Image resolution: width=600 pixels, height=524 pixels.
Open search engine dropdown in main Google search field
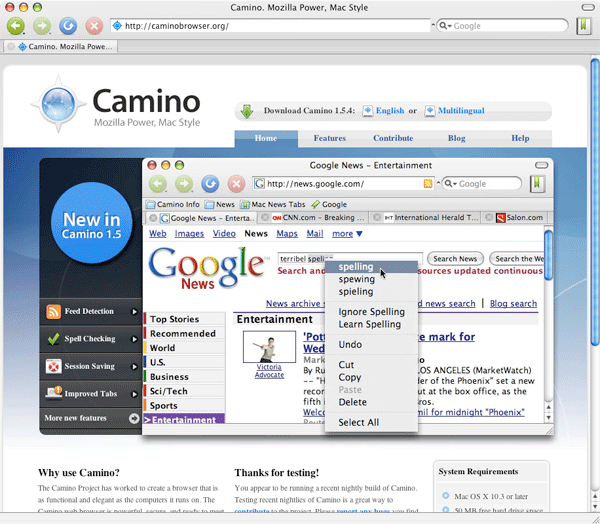[x=445, y=26]
